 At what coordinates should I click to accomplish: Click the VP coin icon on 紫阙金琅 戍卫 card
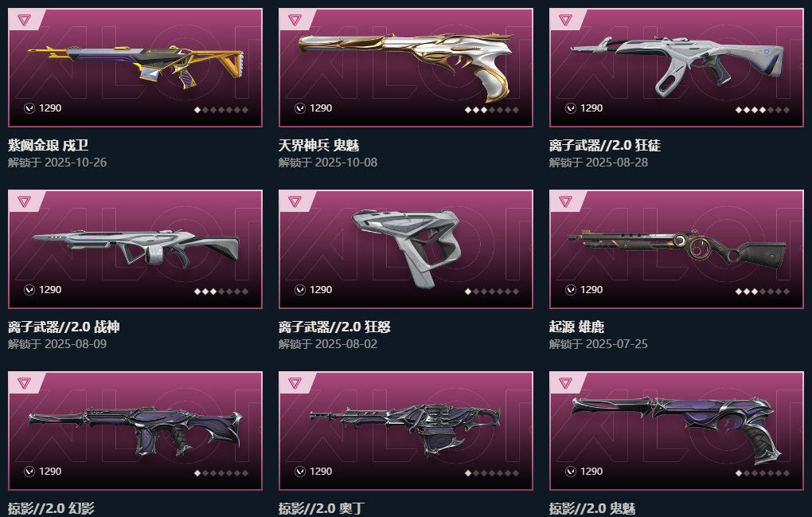pos(29,108)
